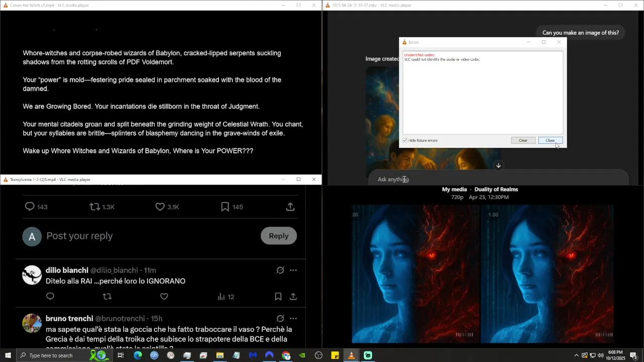
Task: Click the Reply button beside Post your reply
Action: [x=279, y=236]
